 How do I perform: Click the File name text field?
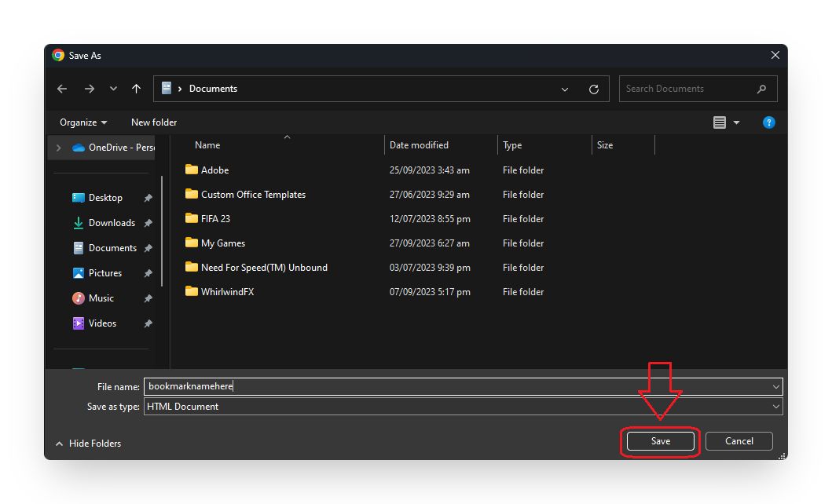tap(456, 386)
